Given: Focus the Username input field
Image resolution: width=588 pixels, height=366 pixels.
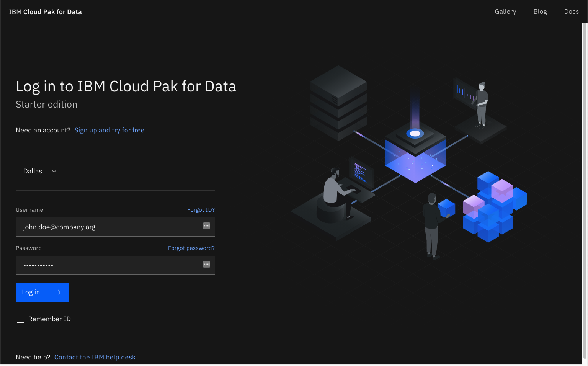Looking at the screenshot, I should click(115, 227).
